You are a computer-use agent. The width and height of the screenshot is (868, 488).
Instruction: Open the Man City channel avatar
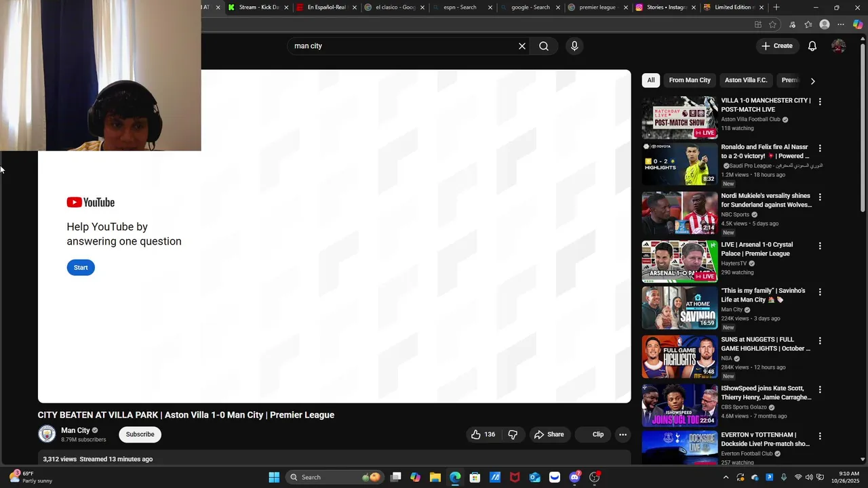[x=47, y=434]
